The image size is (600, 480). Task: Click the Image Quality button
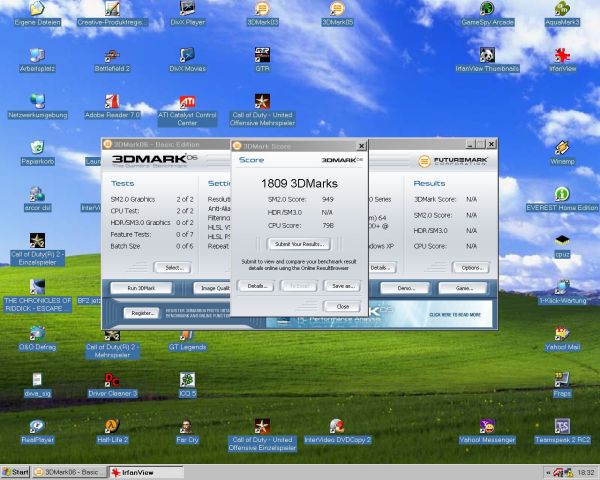(212, 288)
